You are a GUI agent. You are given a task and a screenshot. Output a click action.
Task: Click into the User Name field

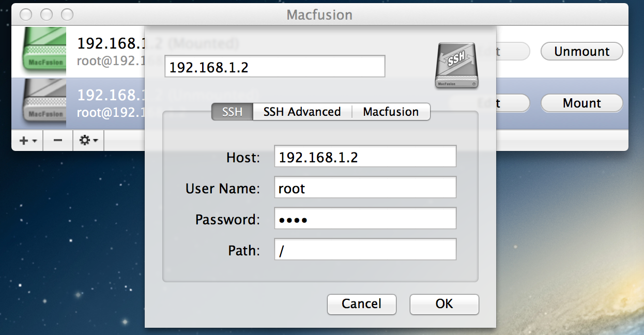(x=365, y=188)
